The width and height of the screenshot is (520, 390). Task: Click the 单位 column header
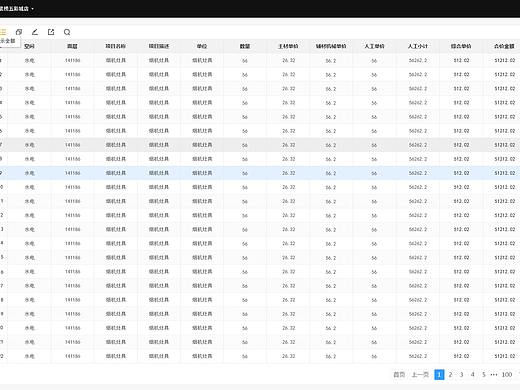tap(202, 46)
